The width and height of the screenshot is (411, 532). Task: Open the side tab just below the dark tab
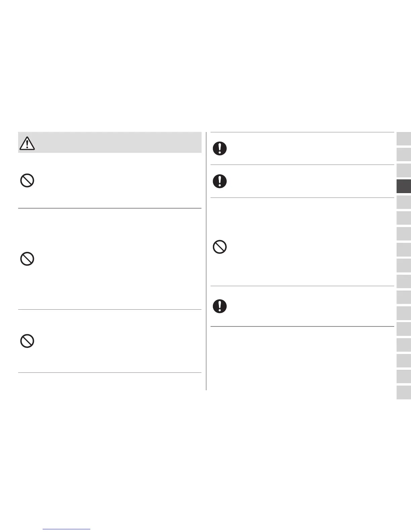[x=404, y=202]
